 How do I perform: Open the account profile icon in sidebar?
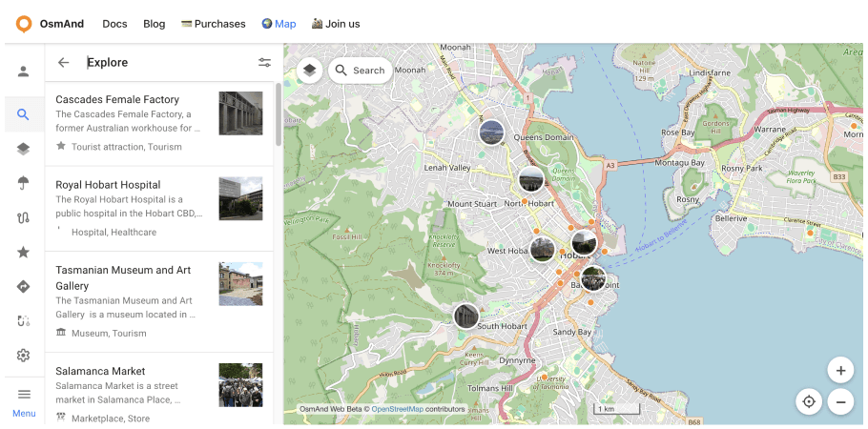click(24, 71)
